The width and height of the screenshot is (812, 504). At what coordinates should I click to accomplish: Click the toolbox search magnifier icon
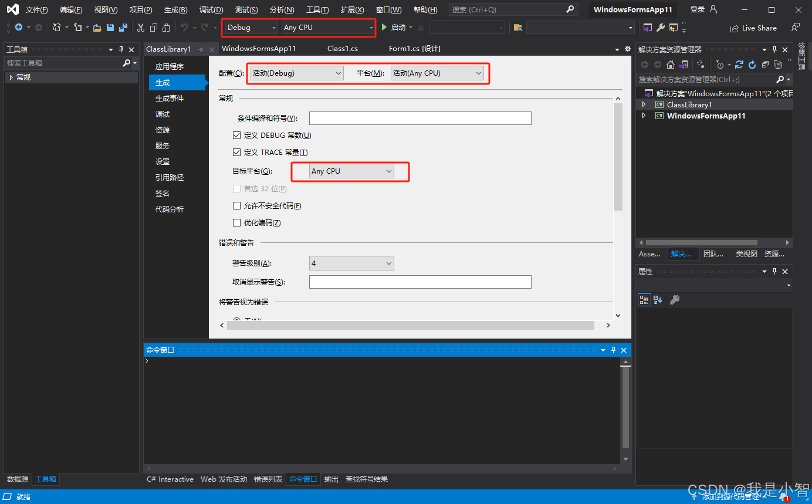(x=127, y=63)
